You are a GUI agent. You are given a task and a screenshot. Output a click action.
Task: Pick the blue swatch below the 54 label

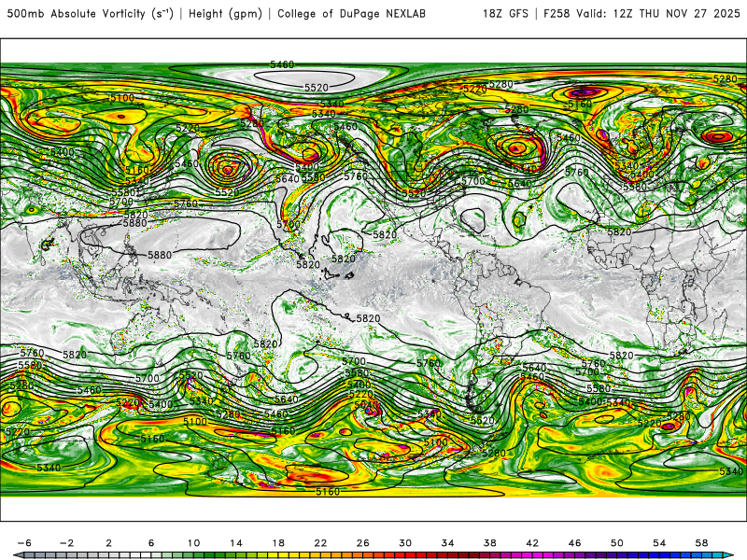point(665,555)
